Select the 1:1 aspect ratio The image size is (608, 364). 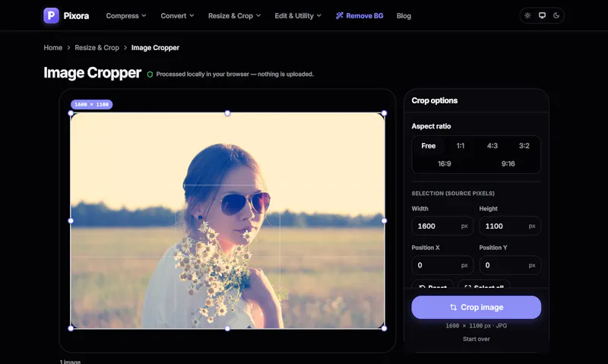tap(461, 146)
